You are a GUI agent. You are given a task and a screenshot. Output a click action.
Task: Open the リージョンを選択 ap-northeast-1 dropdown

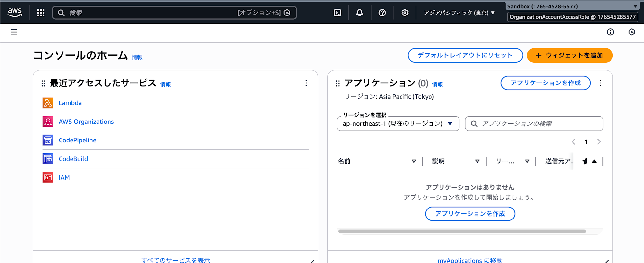tap(398, 123)
